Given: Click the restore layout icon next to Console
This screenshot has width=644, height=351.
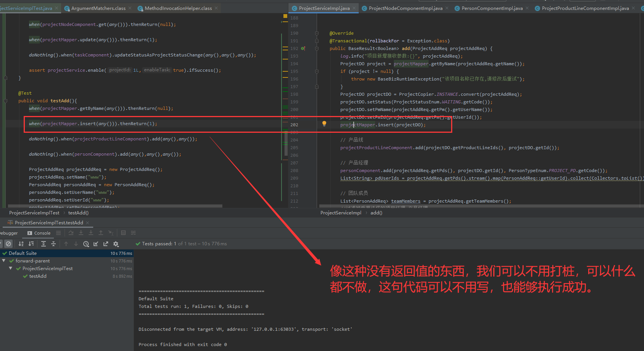Looking at the screenshot, I should tap(58, 233).
